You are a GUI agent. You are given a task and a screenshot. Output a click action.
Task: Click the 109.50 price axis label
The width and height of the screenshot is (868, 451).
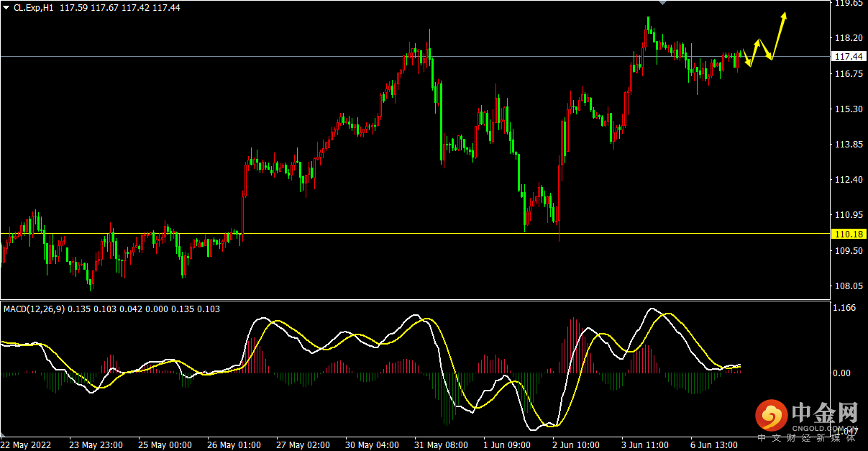[x=848, y=251]
